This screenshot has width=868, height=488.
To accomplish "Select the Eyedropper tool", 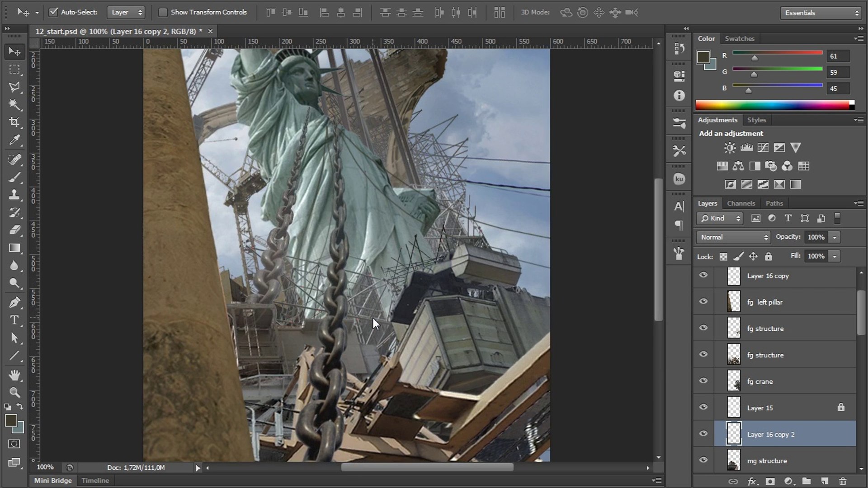I will 14,141.
